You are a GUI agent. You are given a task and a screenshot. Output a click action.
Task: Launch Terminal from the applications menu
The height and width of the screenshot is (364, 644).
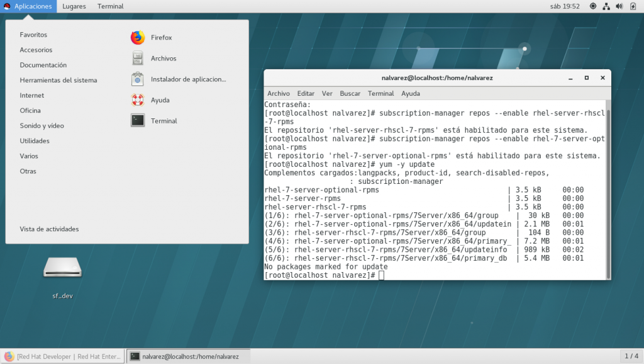(x=153, y=120)
